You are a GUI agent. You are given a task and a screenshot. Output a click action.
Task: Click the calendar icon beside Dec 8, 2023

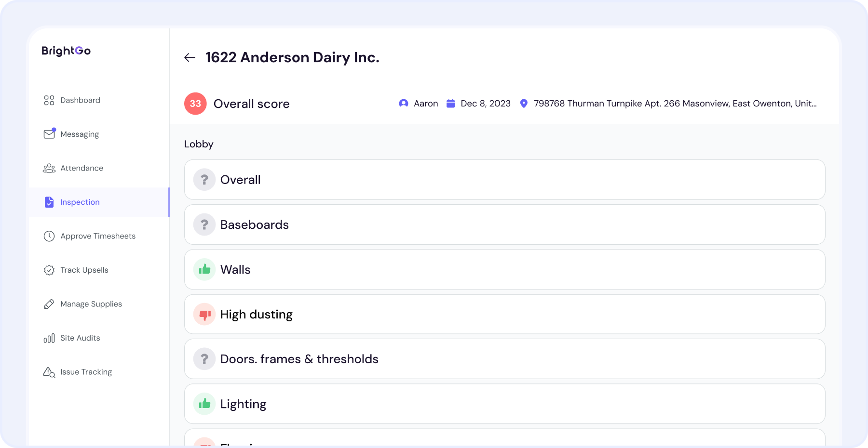(x=450, y=103)
